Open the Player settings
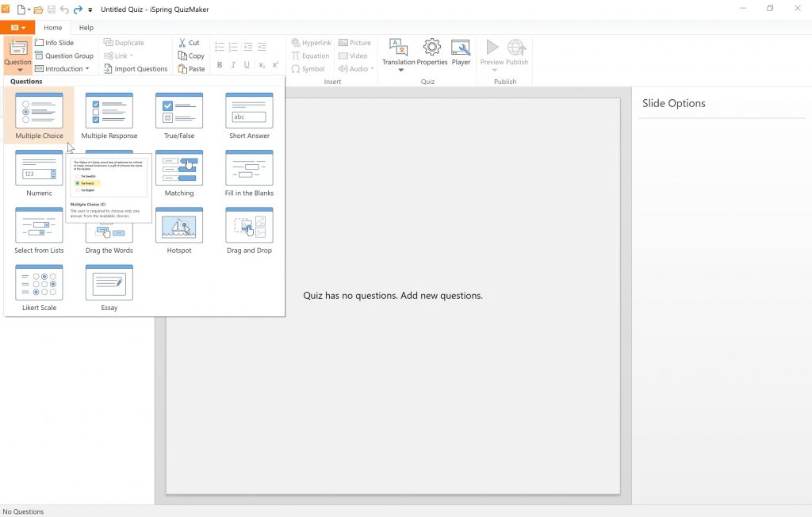Viewport: 812px width, 517px height. coord(461,52)
